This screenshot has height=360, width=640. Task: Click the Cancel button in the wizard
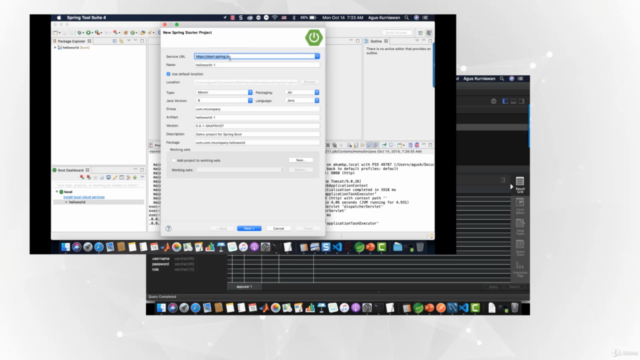coord(278,228)
